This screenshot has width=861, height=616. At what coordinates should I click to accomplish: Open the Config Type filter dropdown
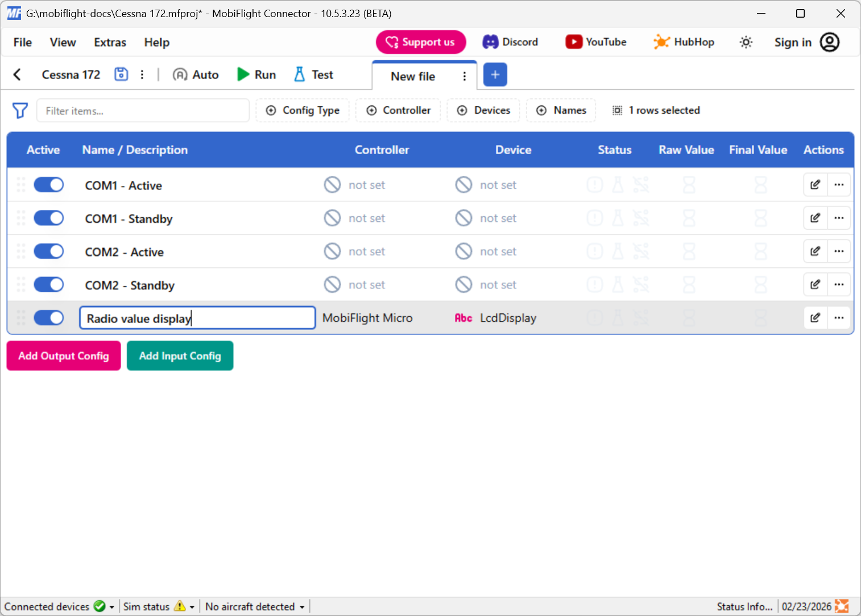pyautogui.click(x=303, y=110)
